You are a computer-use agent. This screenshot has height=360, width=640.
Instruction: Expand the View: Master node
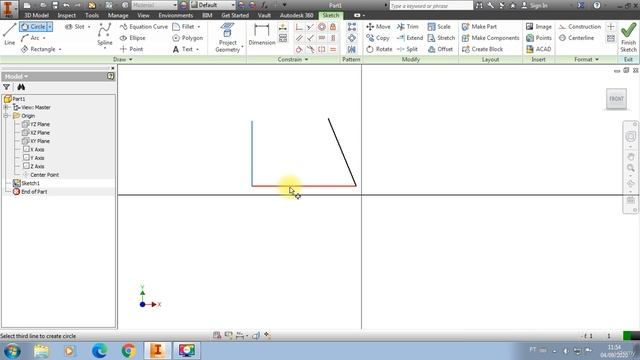point(6,107)
